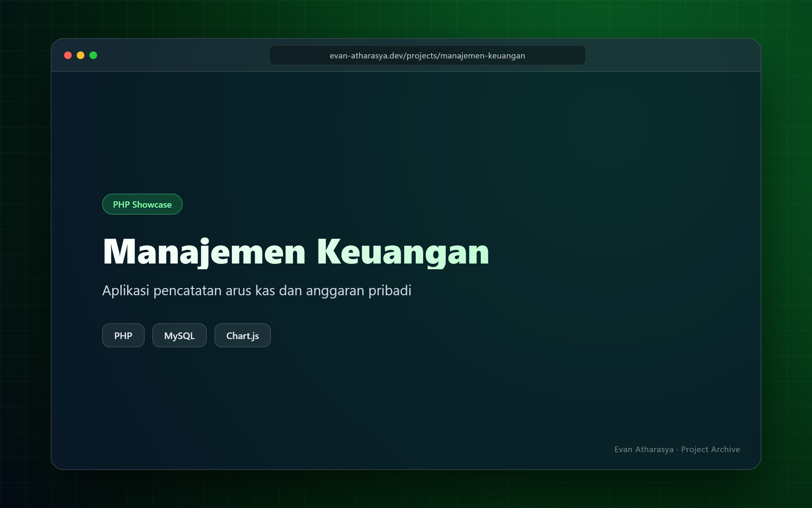Select the PHP tech tag
The width and height of the screenshot is (812, 508).
tap(123, 335)
